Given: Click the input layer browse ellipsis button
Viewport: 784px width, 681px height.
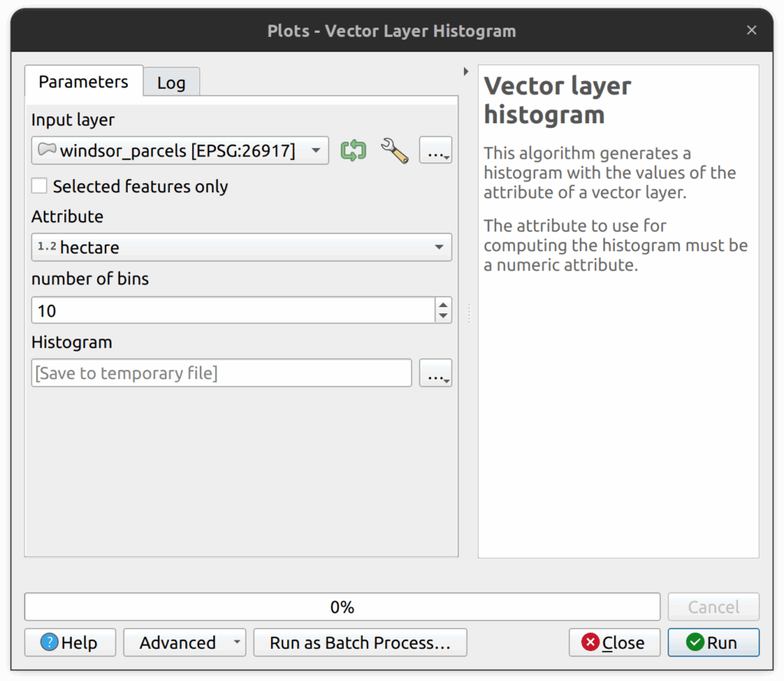Looking at the screenshot, I should 435,151.
